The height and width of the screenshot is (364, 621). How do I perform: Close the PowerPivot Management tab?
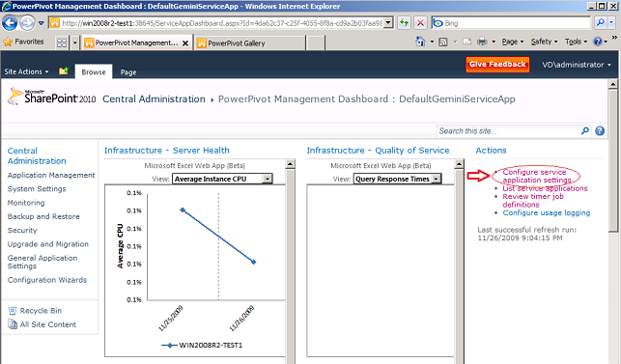coord(185,43)
